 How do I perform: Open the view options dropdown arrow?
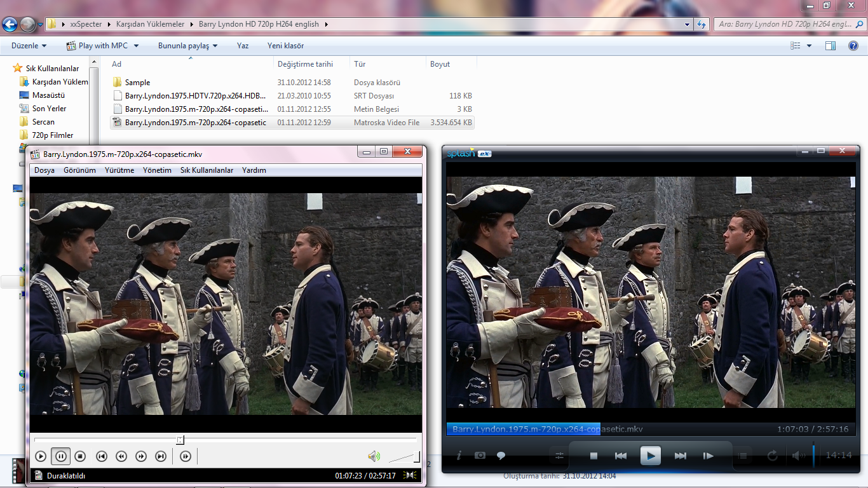click(809, 46)
